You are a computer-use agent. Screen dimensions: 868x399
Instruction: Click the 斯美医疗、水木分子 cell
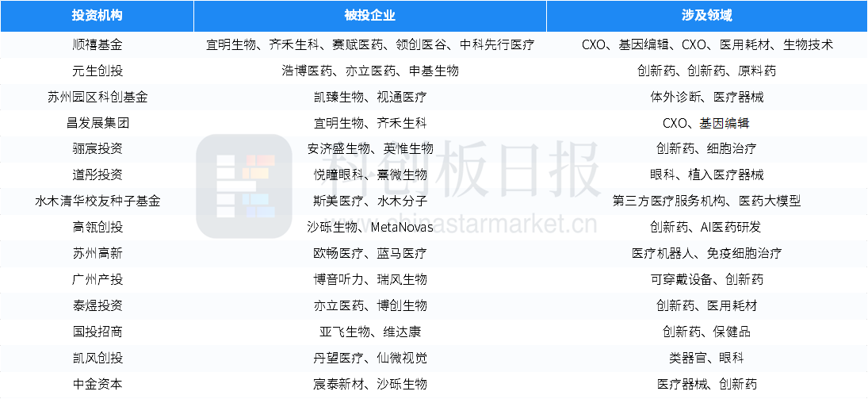click(369, 201)
